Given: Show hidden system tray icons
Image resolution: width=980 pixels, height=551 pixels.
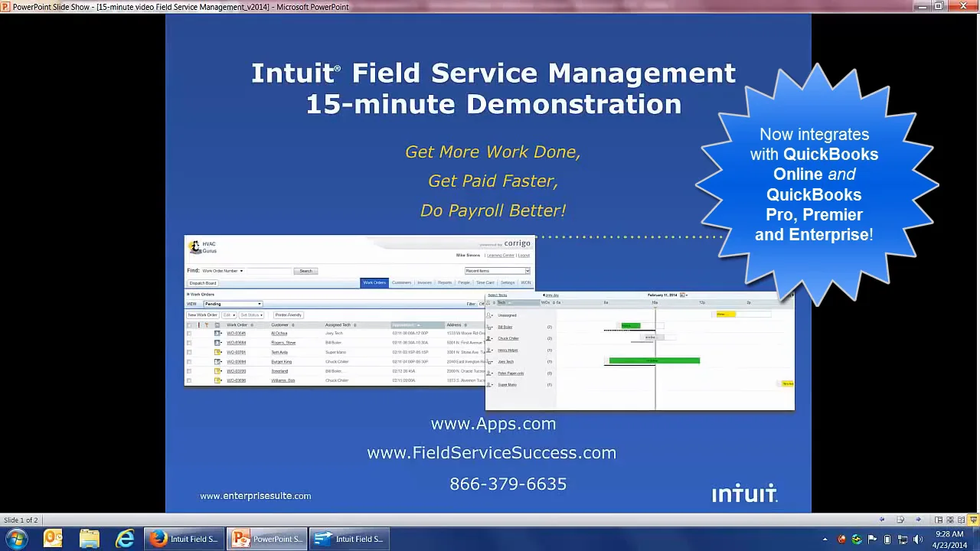Looking at the screenshot, I should click(x=825, y=540).
